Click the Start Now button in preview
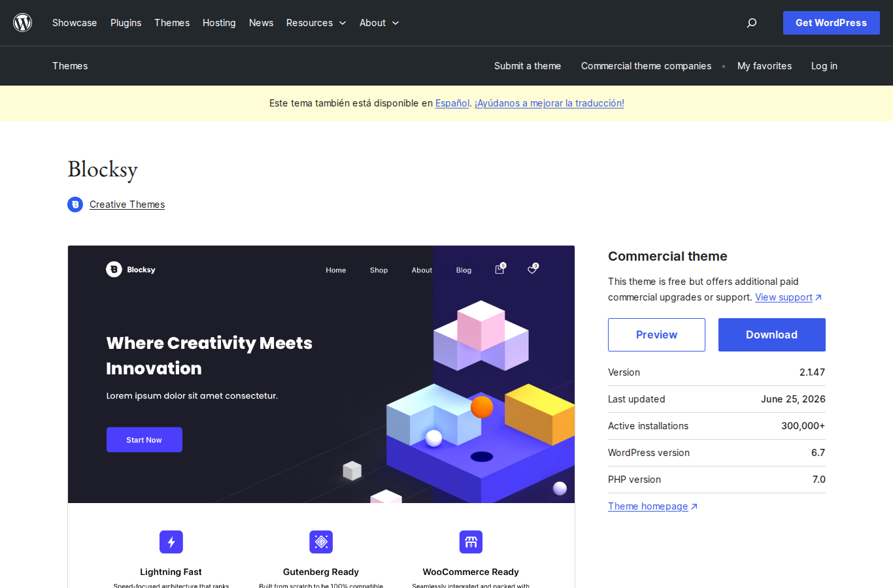The width and height of the screenshot is (893, 588). click(144, 440)
